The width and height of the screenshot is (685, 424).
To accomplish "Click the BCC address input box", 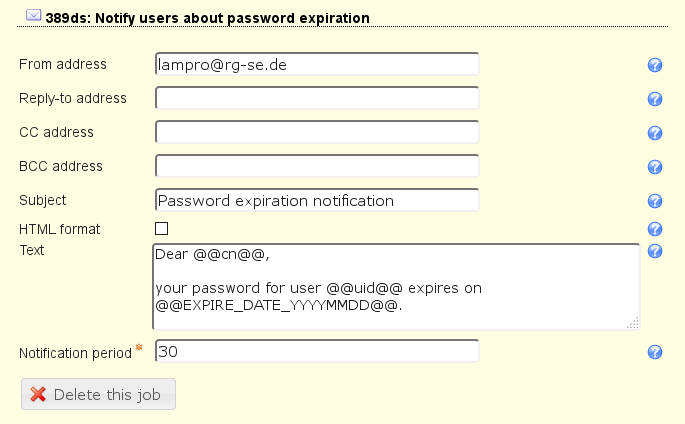I will point(317,166).
